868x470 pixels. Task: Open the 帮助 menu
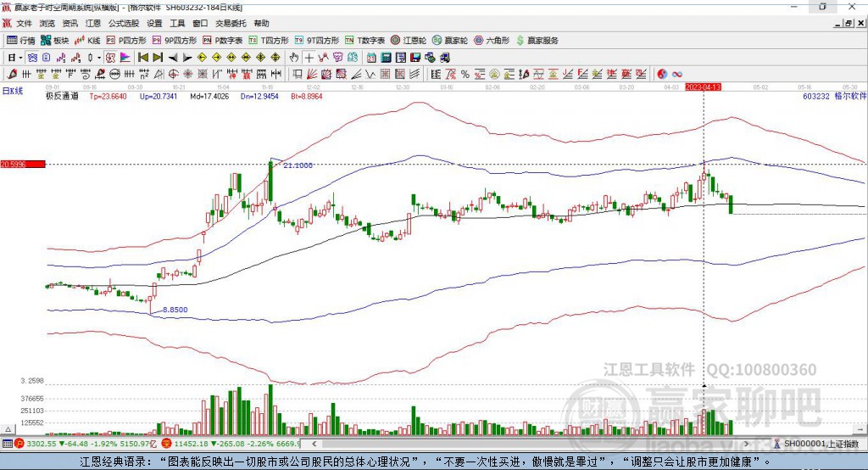261,23
